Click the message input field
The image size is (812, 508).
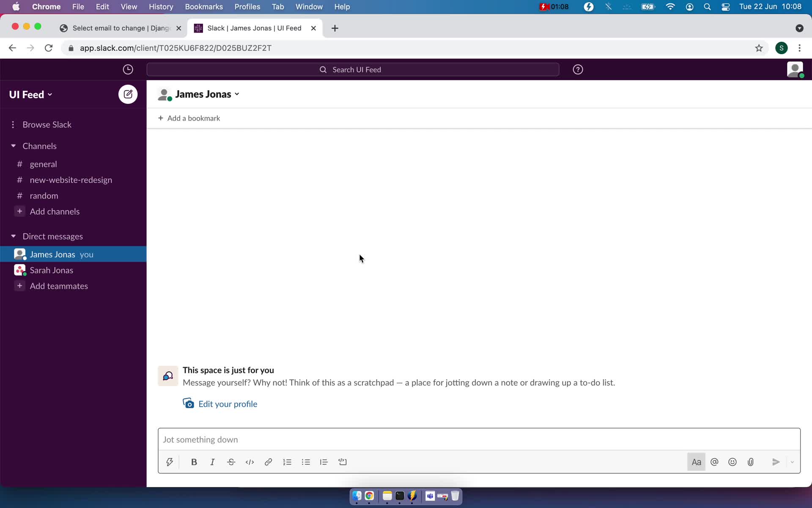(479, 439)
